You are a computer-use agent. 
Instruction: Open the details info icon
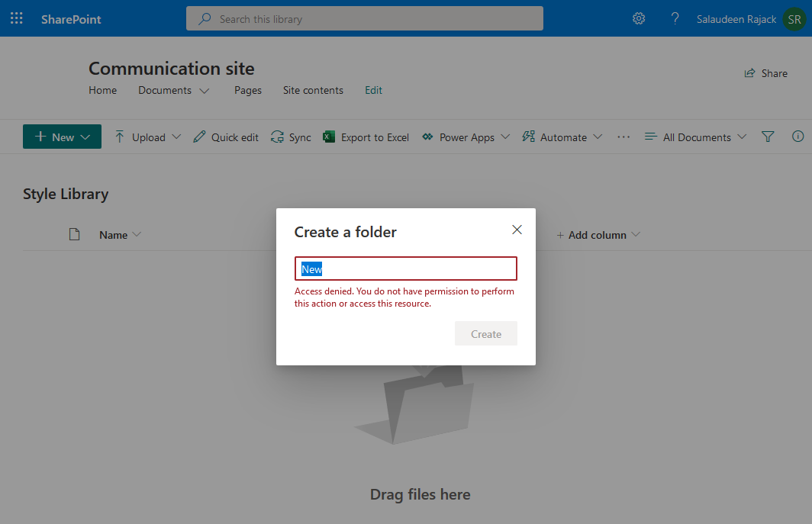click(x=797, y=137)
